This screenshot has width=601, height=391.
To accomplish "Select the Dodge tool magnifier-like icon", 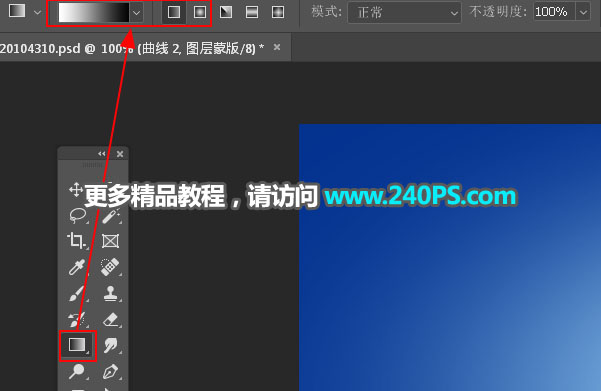I will 77,371.
